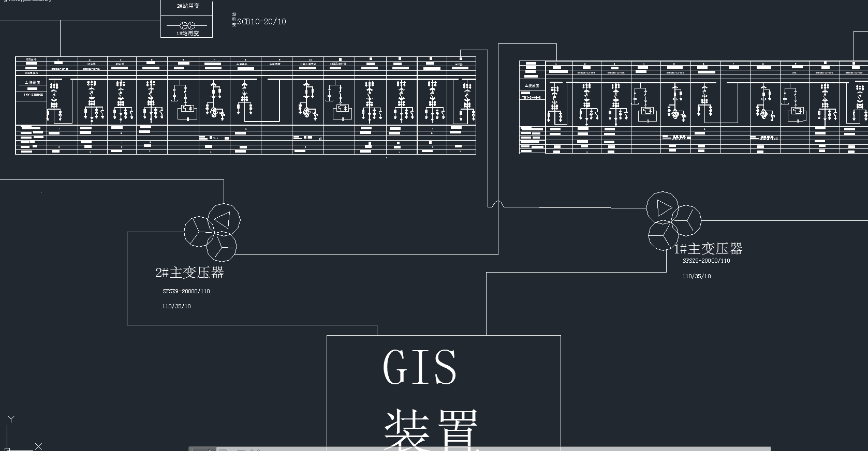
Task: Select the 1#站用变 label text
Action: click(188, 33)
